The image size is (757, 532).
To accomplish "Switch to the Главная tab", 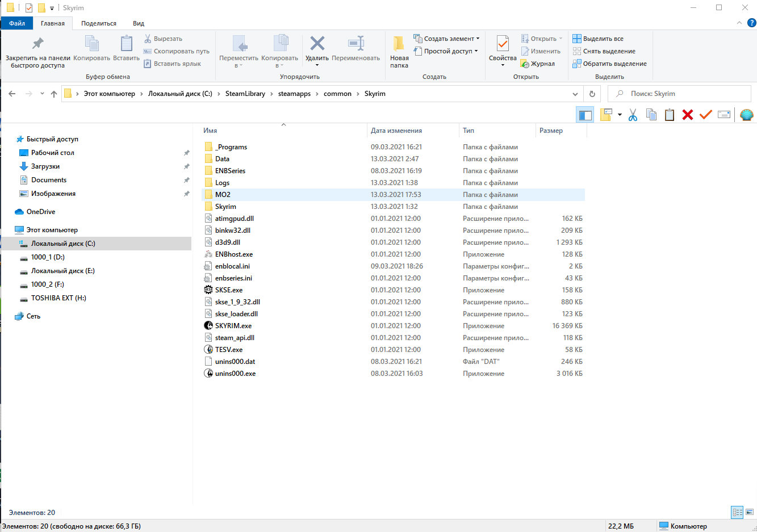I will 53,23.
